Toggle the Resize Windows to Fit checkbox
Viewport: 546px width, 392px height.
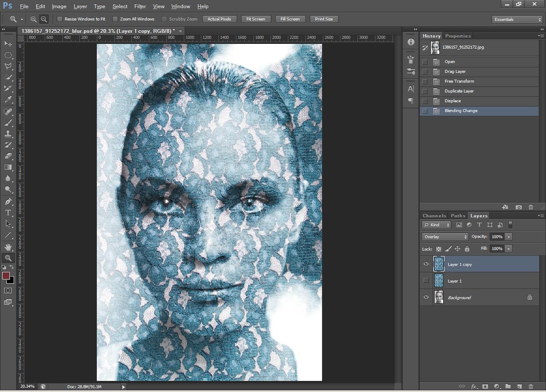coord(60,19)
